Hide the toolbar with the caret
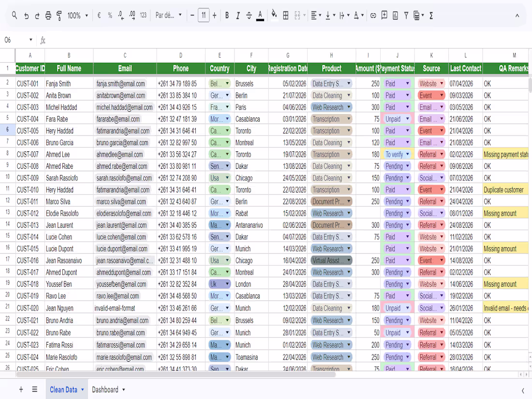 (x=517, y=15)
